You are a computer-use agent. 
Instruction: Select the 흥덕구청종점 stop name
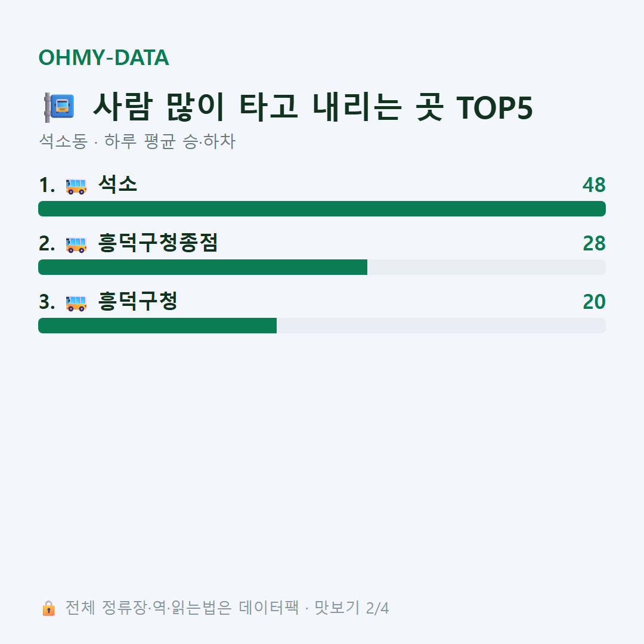tap(157, 243)
